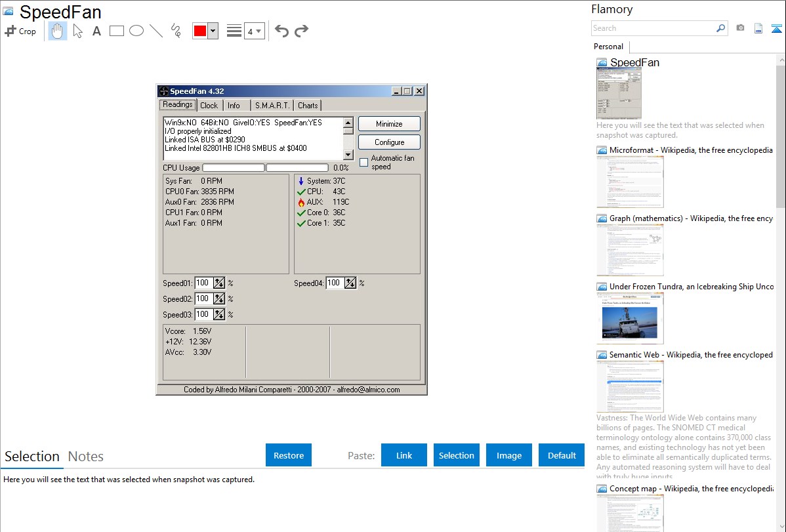Click the line thickness icon
Image resolution: width=786 pixels, height=532 pixels.
pyautogui.click(x=234, y=31)
